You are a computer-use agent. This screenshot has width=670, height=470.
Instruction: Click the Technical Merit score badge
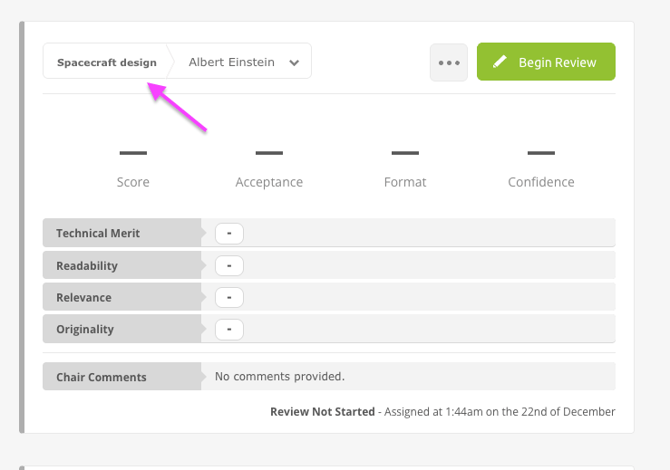229,233
